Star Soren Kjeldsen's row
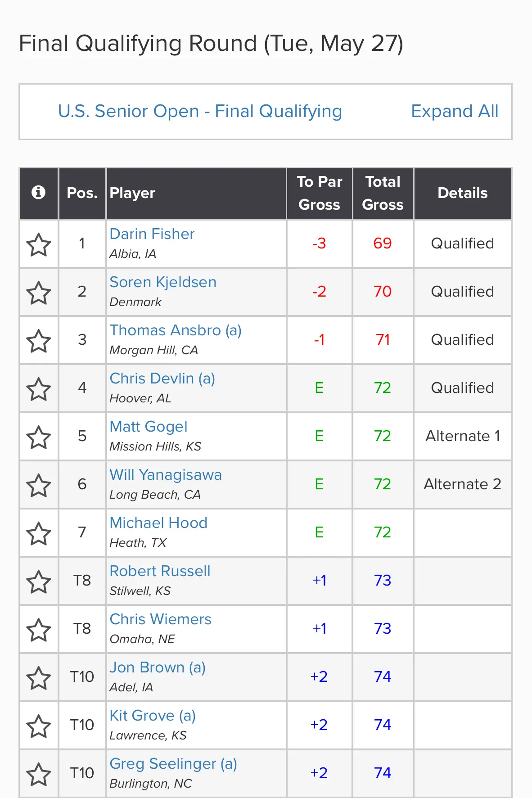 39,293
